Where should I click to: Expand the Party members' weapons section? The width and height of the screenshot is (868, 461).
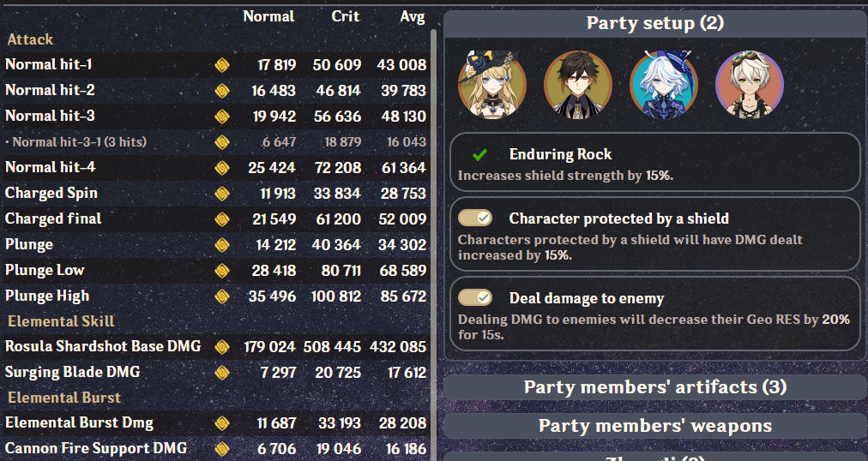654,425
